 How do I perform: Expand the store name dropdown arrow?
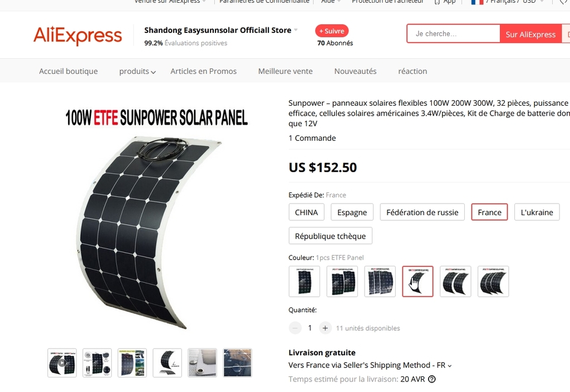click(296, 30)
